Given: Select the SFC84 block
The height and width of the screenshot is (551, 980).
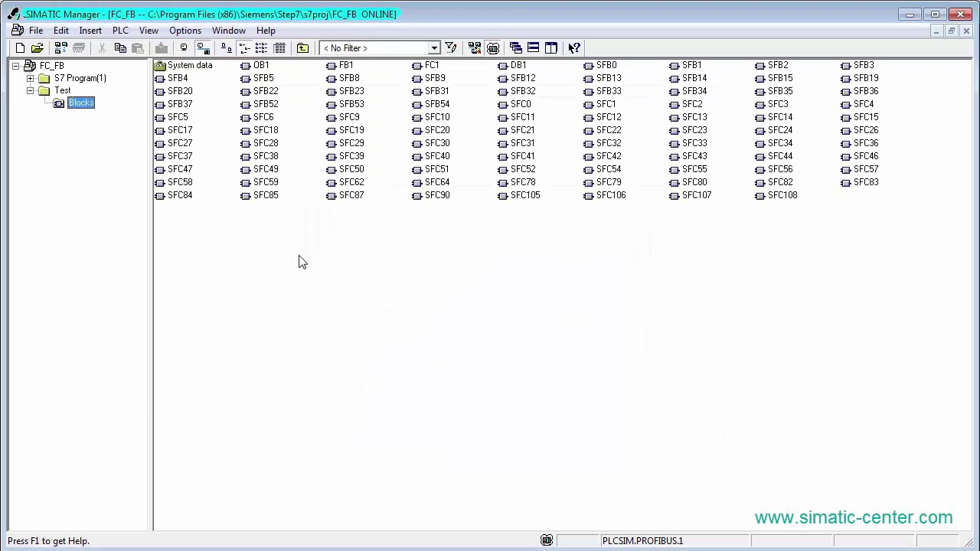Looking at the screenshot, I should [174, 195].
